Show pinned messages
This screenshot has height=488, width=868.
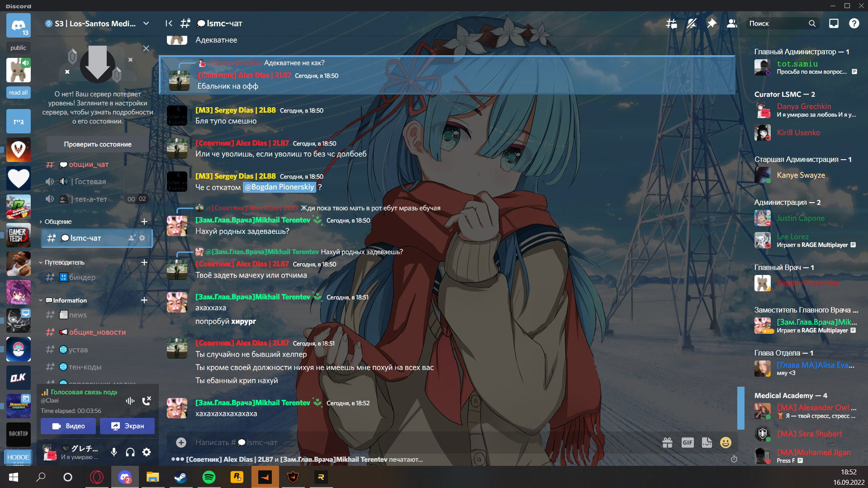[x=711, y=24]
